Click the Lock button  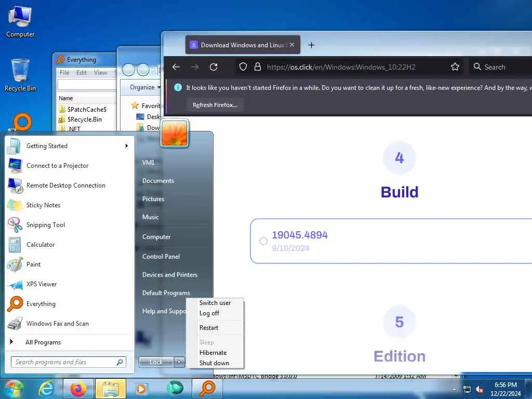point(156,362)
